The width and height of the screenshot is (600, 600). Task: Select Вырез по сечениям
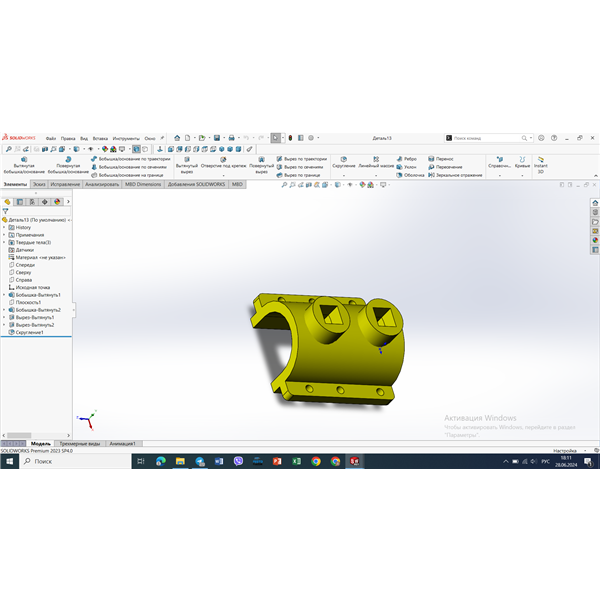click(x=300, y=167)
